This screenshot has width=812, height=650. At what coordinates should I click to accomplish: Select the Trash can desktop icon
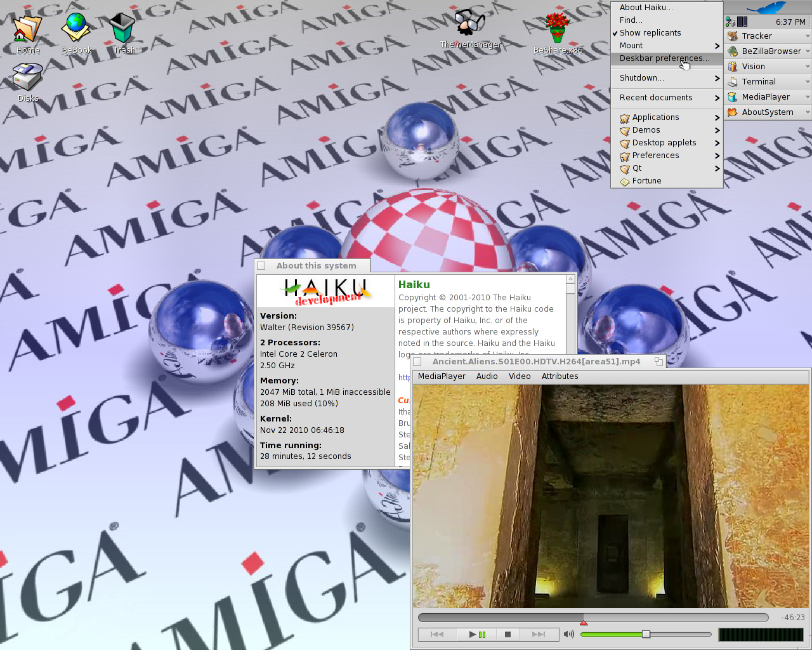(x=122, y=29)
